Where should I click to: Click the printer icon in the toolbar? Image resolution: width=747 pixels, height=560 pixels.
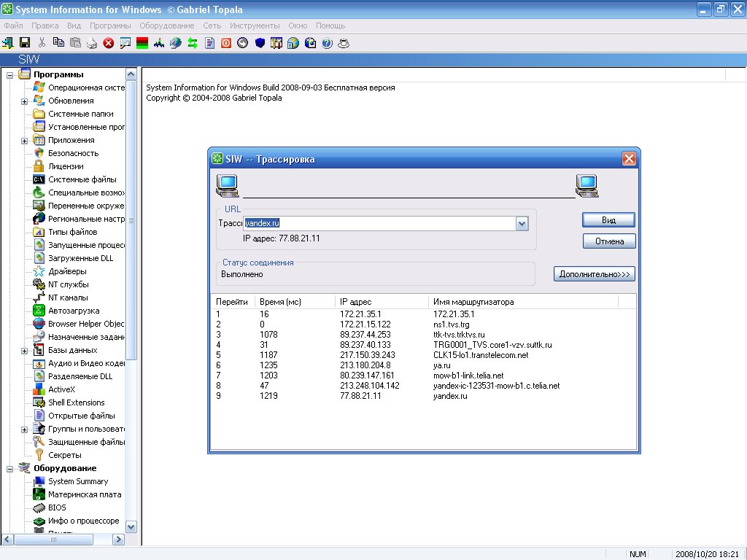[92, 43]
